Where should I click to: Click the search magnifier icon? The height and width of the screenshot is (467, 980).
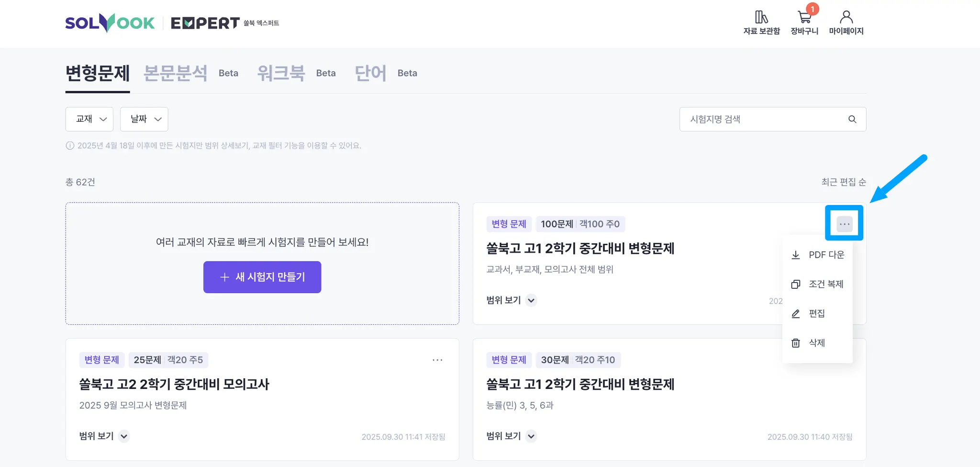click(852, 119)
